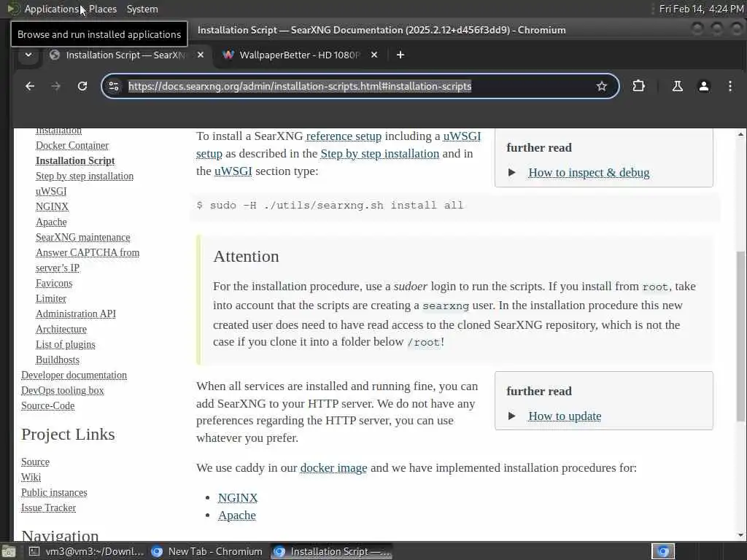Screen dimensions: 747x560
Task: Click the URL address bar
Action: point(360,86)
